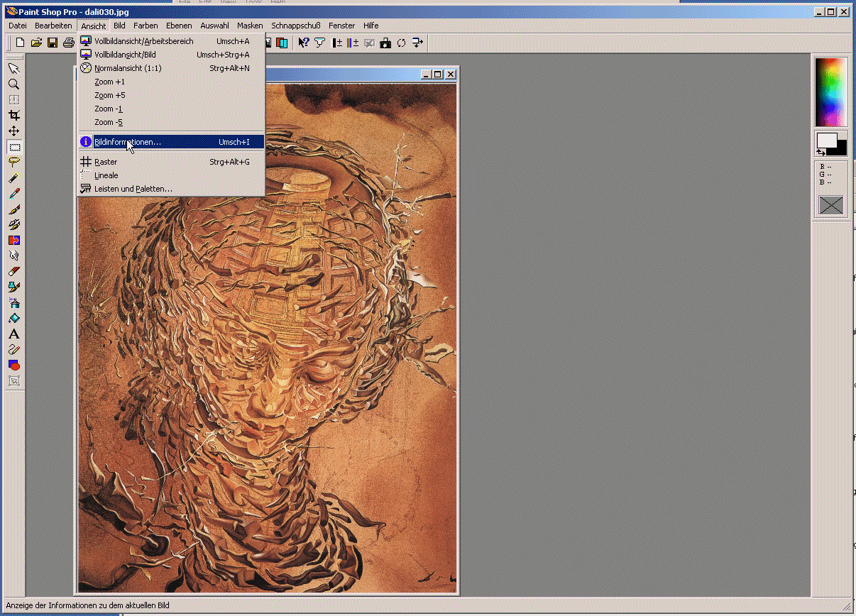This screenshot has height=616, width=856.
Task: Select the Clone Brush tool
Action: coord(14,224)
